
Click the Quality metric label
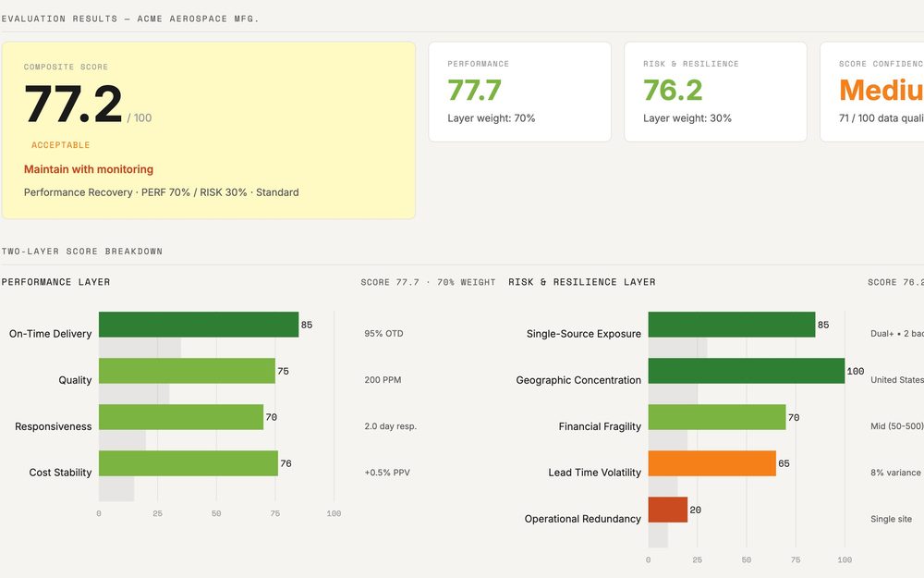click(75, 380)
